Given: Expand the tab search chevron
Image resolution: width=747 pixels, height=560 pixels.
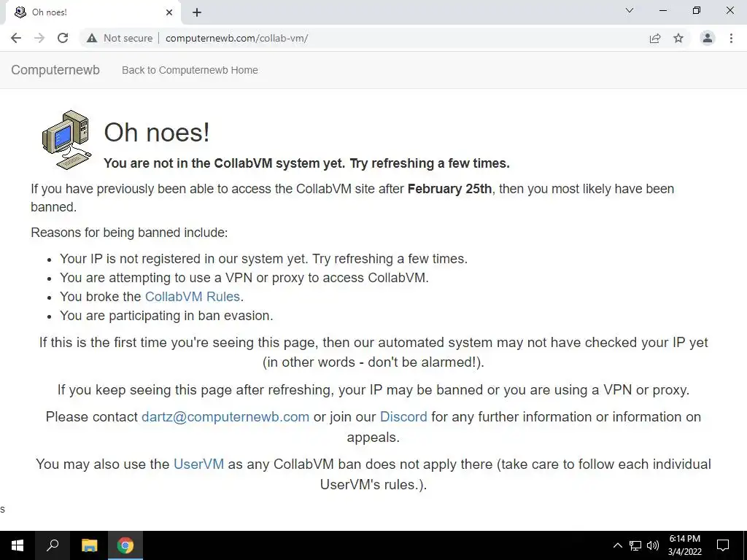Looking at the screenshot, I should pos(630,10).
